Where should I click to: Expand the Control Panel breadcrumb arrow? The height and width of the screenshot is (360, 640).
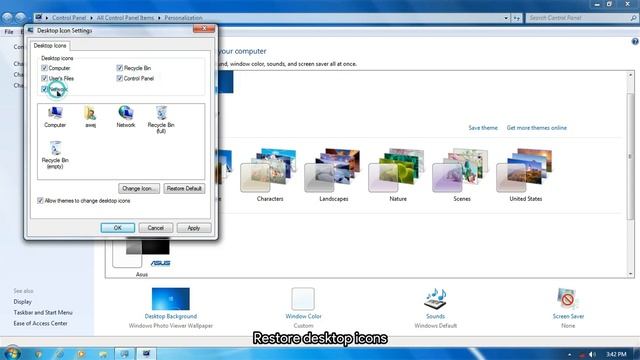pos(91,18)
